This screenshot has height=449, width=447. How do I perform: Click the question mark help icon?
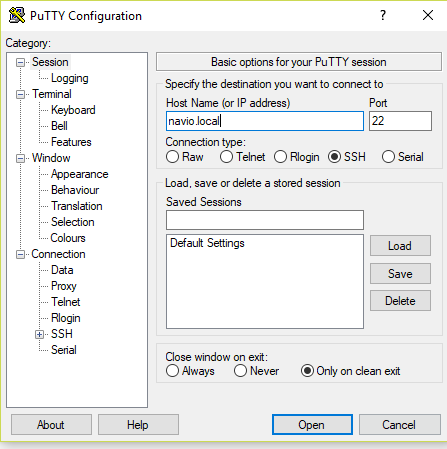click(x=383, y=15)
